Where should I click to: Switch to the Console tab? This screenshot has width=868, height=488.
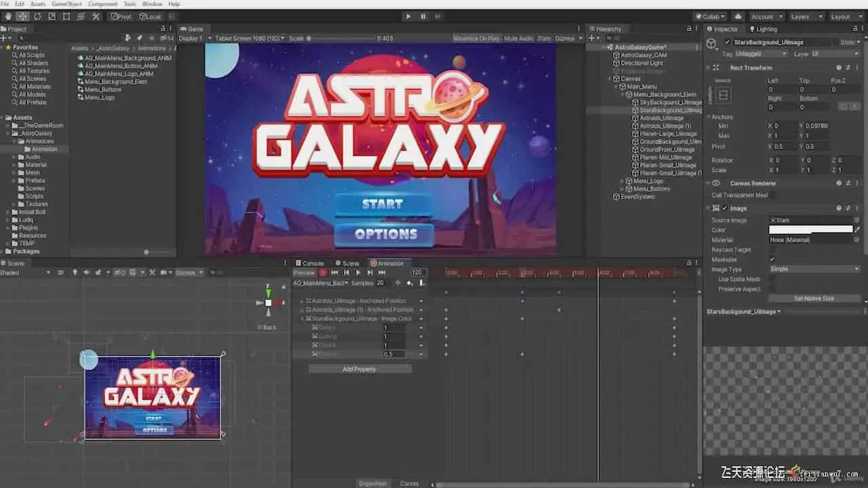click(x=309, y=263)
